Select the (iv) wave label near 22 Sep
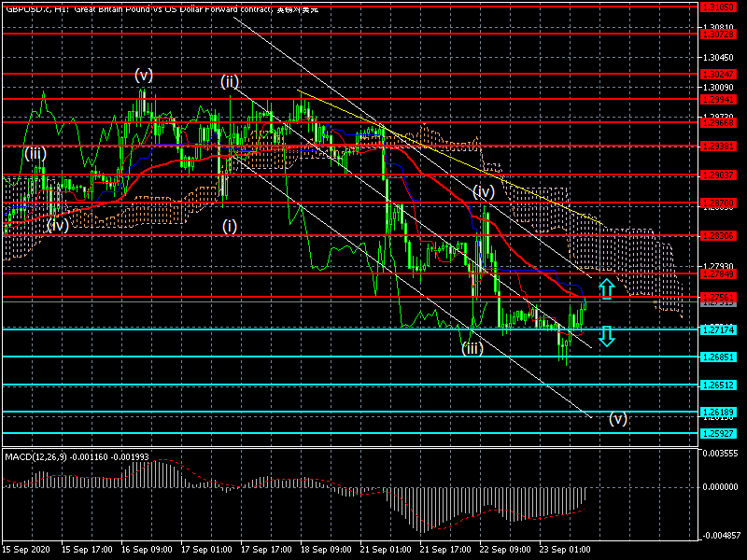 click(483, 191)
